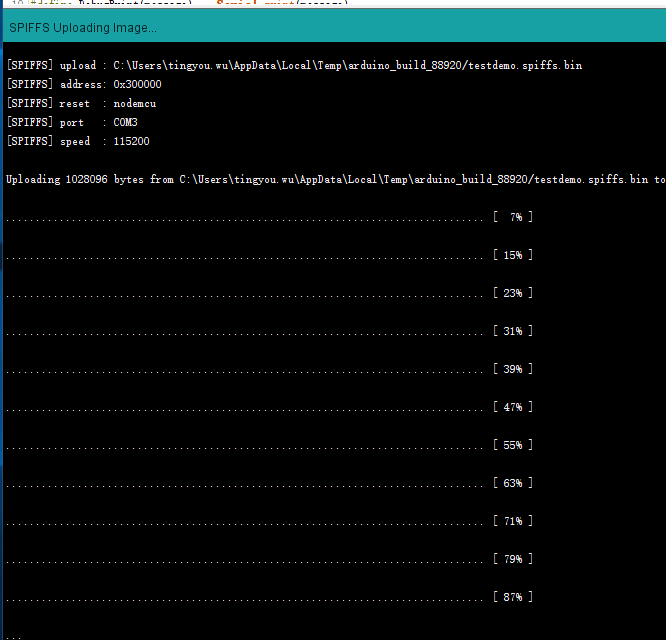Click the "[ 47% ]" progress marker
The width and height of the screenshot is (666, 640).
(x=513, y=407)
